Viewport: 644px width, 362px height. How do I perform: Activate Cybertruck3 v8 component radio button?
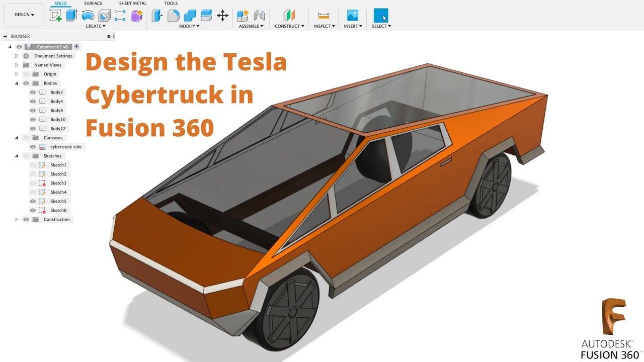point(76,47)
